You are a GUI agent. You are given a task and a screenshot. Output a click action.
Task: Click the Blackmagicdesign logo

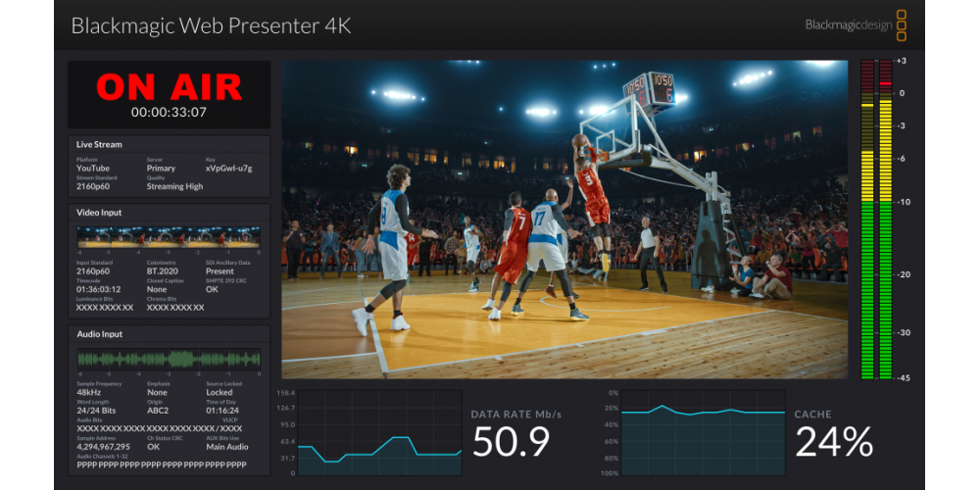point(856,25)
